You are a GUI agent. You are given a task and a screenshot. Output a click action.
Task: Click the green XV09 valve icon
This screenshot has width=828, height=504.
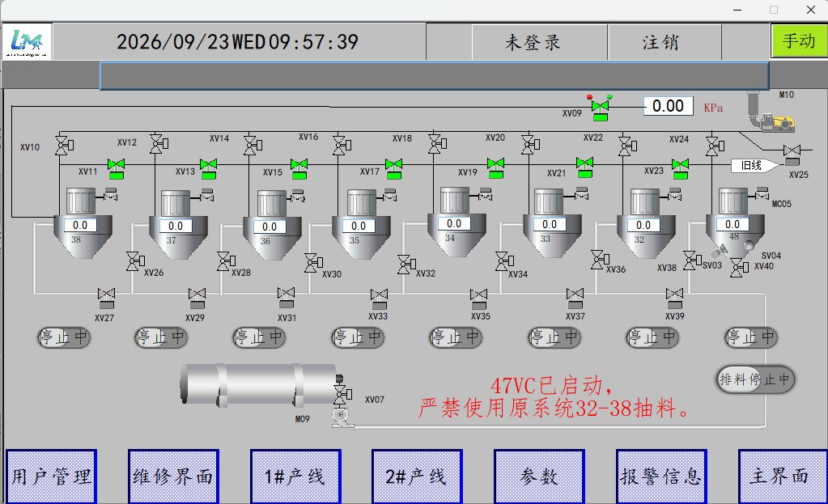click(x=600, y=108)
